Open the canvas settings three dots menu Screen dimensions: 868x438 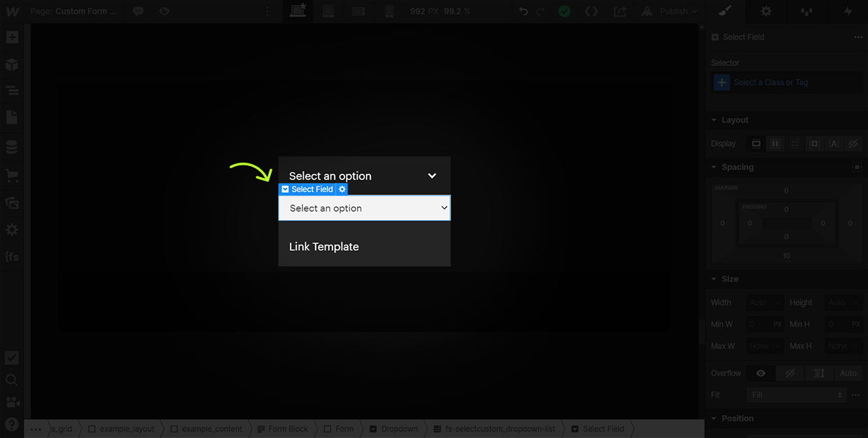267,11
